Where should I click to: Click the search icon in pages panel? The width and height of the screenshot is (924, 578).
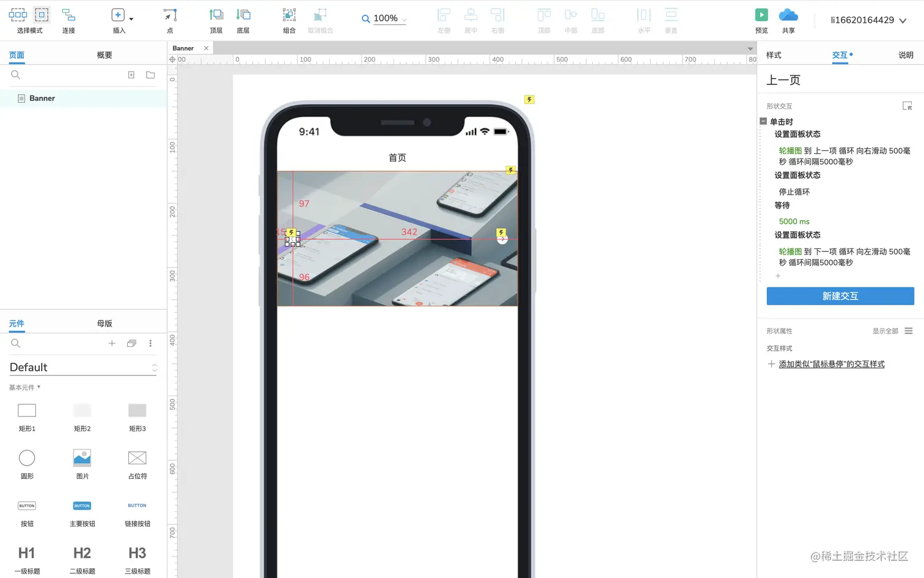point(16,75)
